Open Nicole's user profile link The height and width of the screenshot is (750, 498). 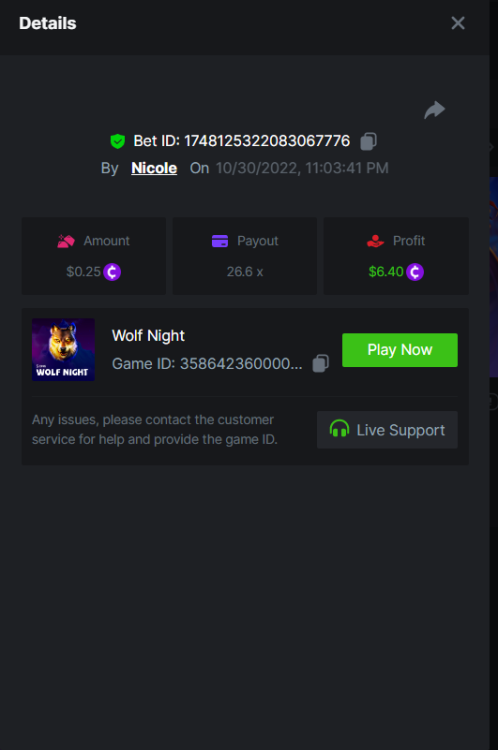[154, 168]
